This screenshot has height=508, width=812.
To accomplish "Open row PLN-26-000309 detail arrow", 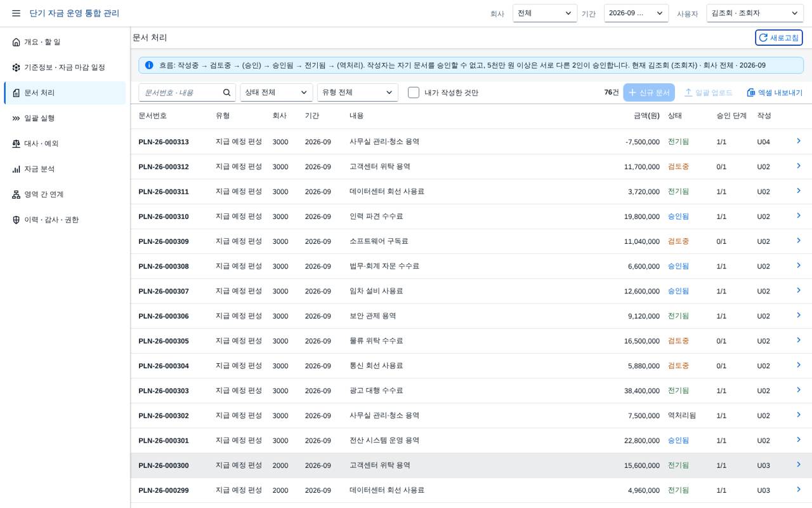I will (x=799, y=241).
